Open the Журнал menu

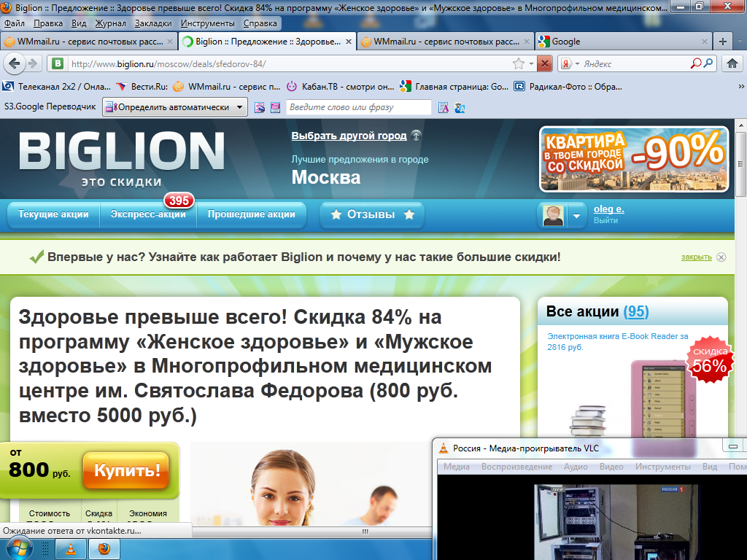111,23
